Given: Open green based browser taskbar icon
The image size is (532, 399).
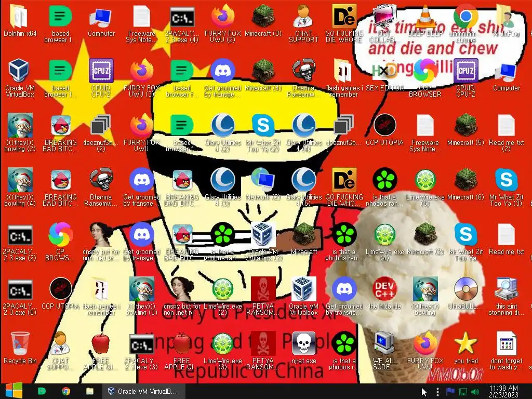Looking at the screenshot, I should tap(42, 391).
